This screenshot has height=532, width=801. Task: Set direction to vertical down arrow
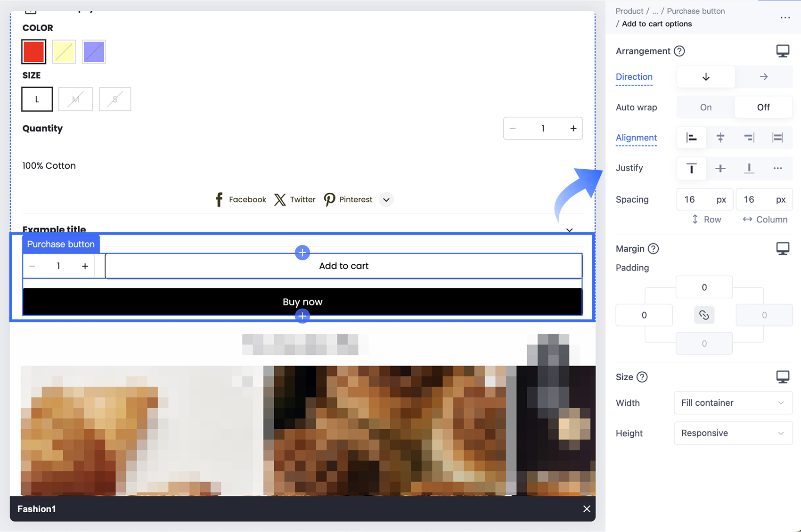pos(706,77)
